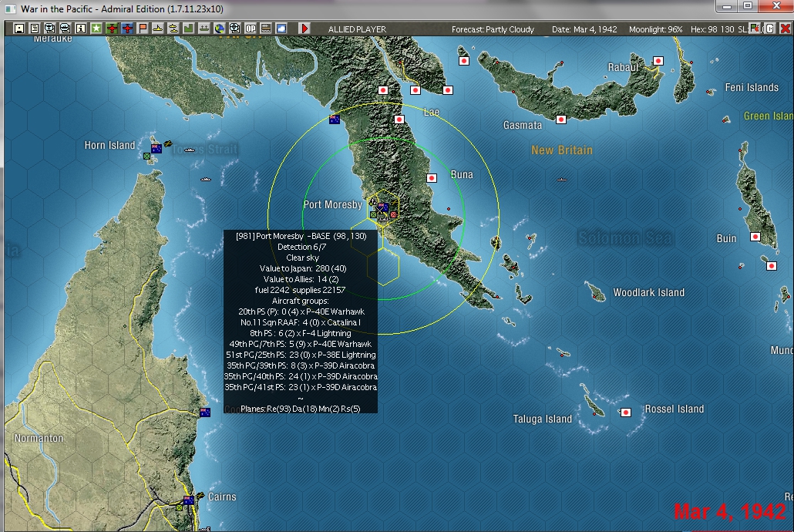The image size is (794, 532).
Task: Open the document list icon beside save
Action: pyautogui.click(x=35, y=29)
